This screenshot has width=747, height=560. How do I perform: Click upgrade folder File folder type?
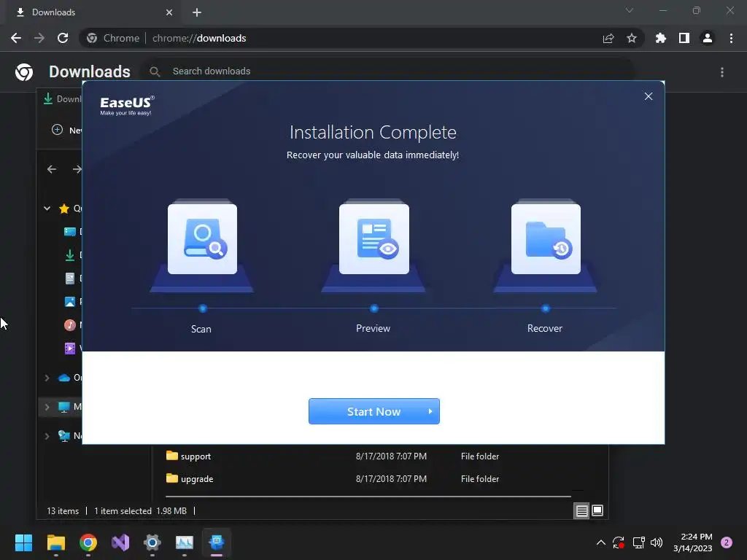[480, 479]
